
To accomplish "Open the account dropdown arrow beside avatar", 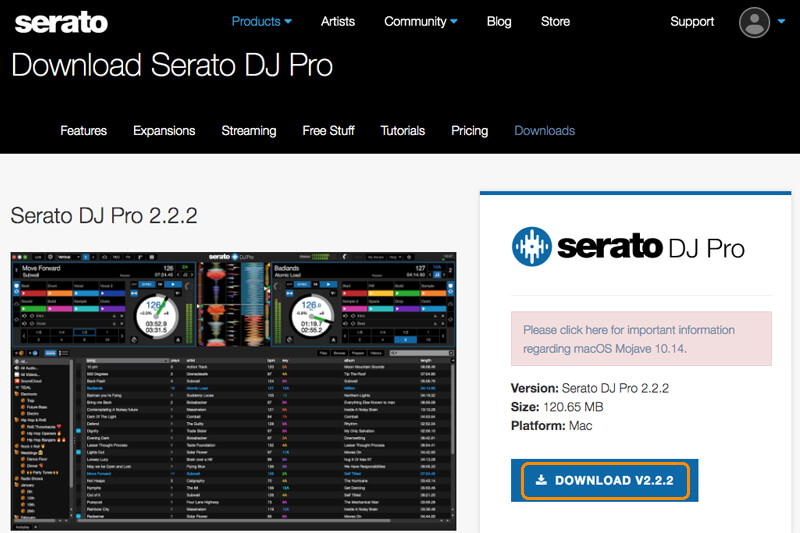I will click(781, 21).
